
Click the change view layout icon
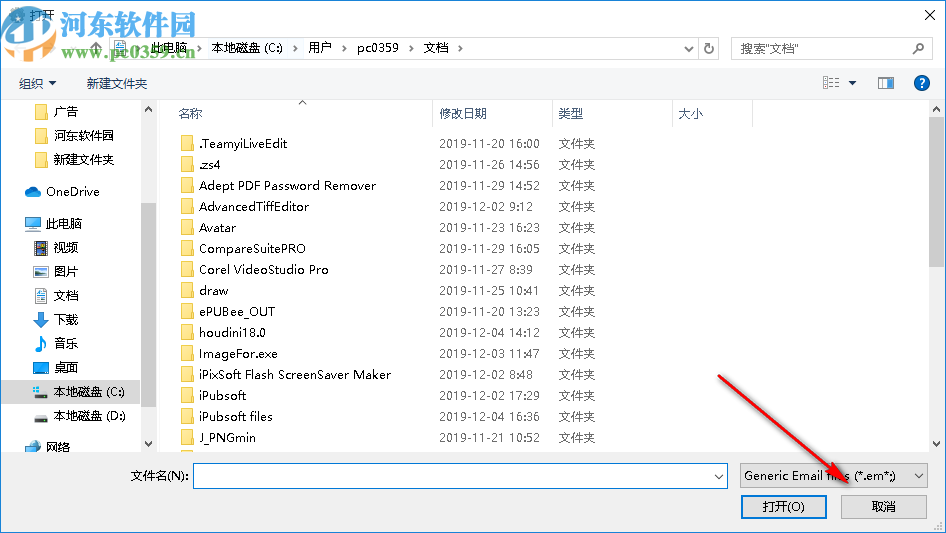coord(831,83)
